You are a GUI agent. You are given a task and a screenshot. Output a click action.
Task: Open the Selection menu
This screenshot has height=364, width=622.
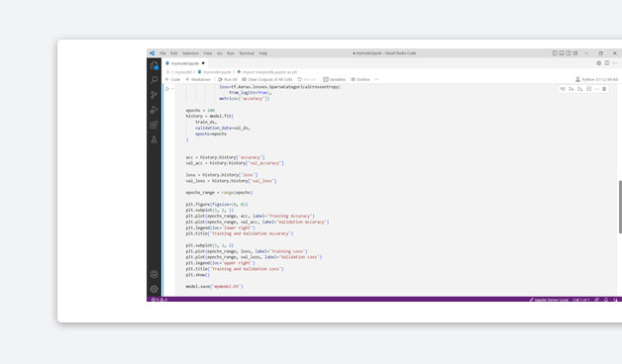tap(190, 53)
